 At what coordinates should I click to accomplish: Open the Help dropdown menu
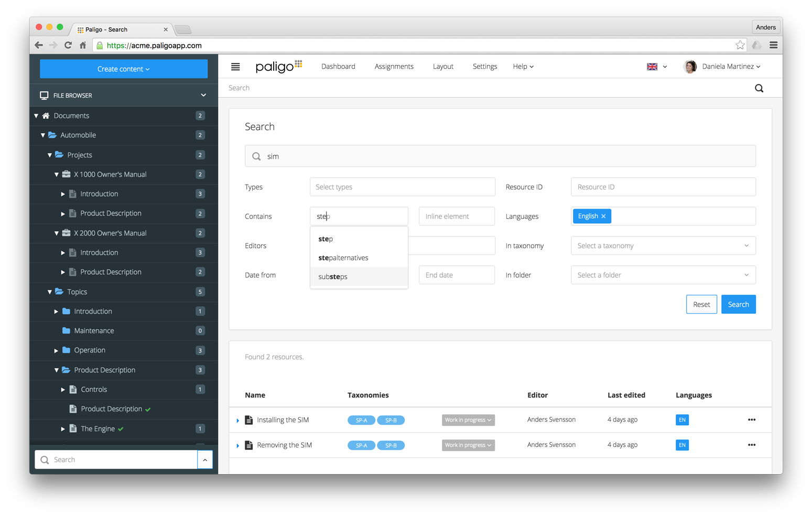523,67
